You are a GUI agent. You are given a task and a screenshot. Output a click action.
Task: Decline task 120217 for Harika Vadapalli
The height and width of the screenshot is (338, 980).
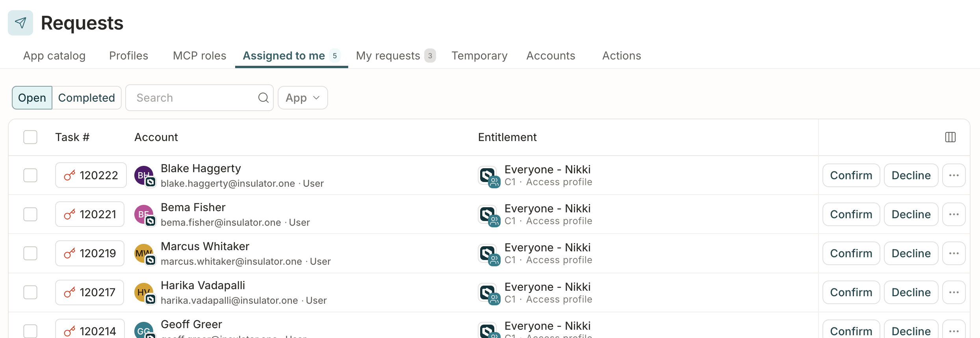(x=911, y=292)
